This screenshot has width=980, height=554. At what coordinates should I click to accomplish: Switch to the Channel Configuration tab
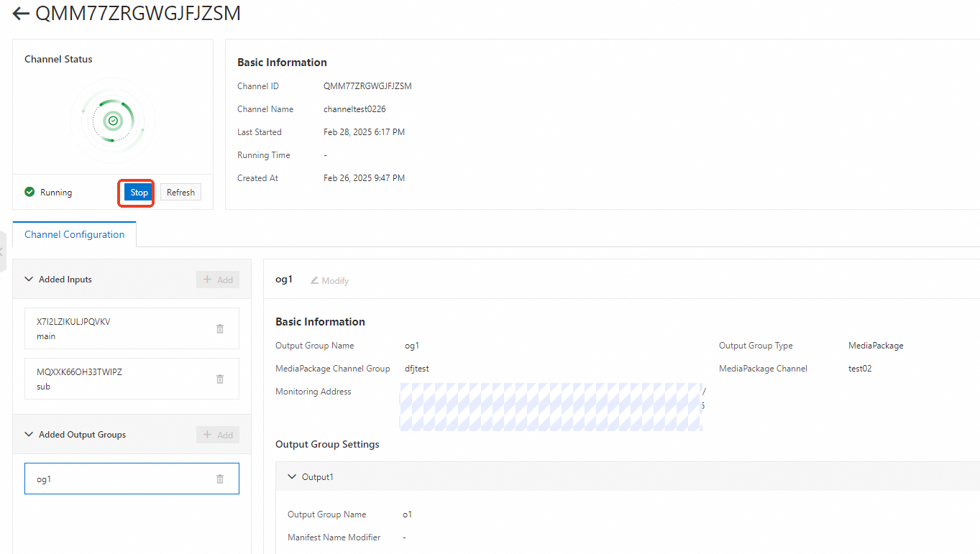(75, 234)
